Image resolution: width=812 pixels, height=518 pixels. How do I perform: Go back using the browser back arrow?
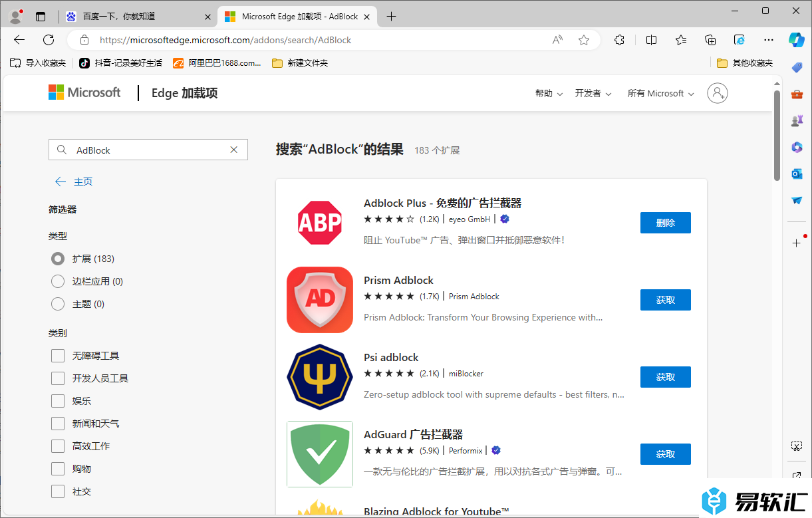coord(19,40)
